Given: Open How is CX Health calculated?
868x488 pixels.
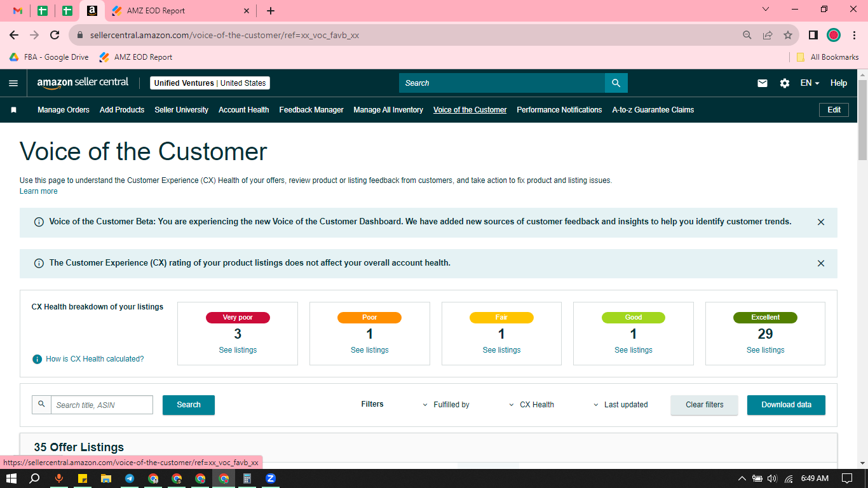Looking at the screenshot, I should pyautogui.click(x=95, y=359).
